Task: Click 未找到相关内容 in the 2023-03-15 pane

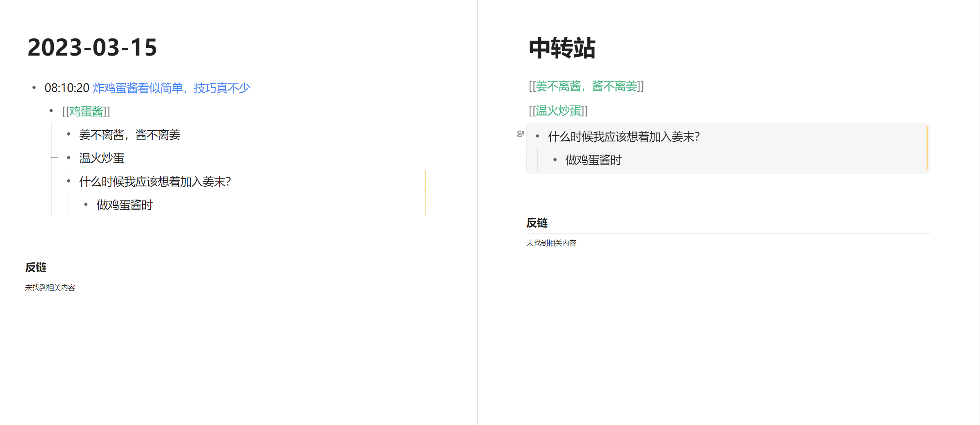Action: coord(50,288)
